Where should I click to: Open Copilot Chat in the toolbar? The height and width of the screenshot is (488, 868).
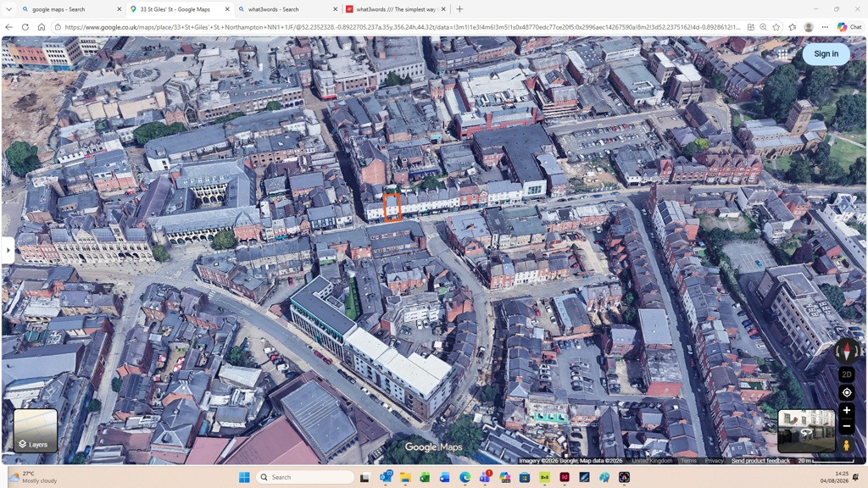tap(849, 26)
